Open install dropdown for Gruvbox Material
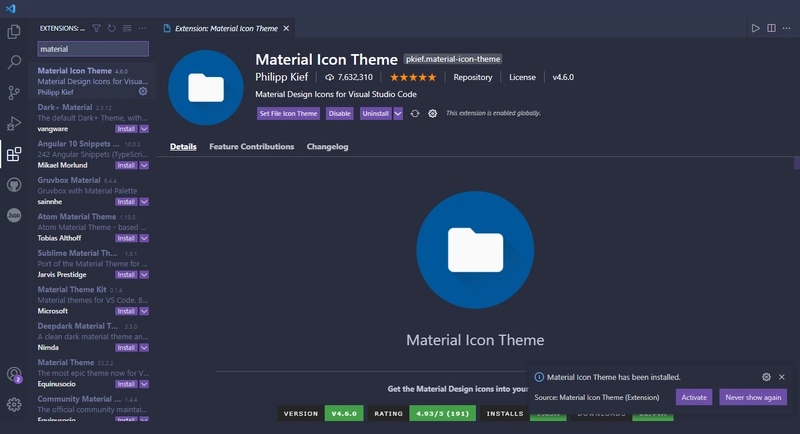Image resolution: width=800 pixels, height=434 pixels. [x=144, y=202]
